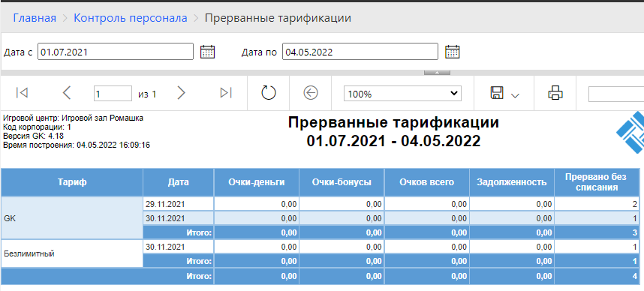Select the 'Безлимитный' tariff cell
This screenshot has width=644, height=291.
point(72,253)
